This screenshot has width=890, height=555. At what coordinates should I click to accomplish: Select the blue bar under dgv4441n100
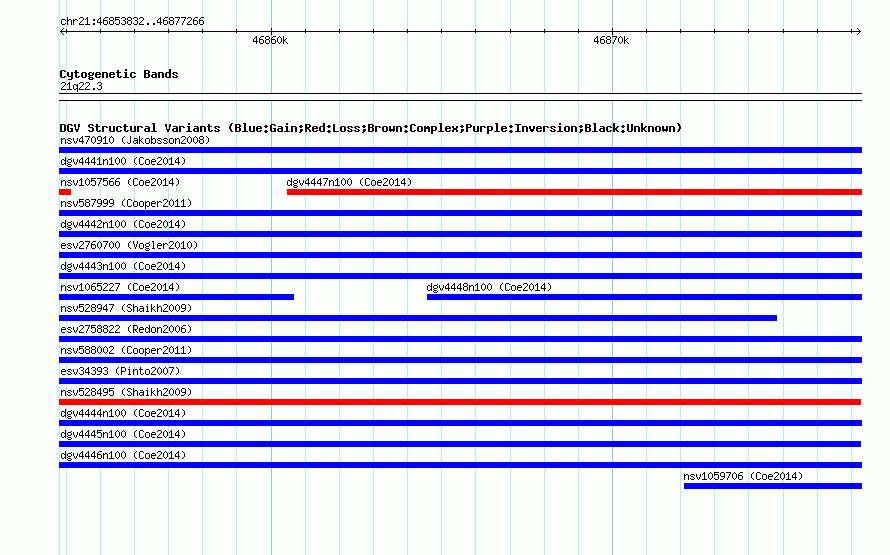pos(460,171)
